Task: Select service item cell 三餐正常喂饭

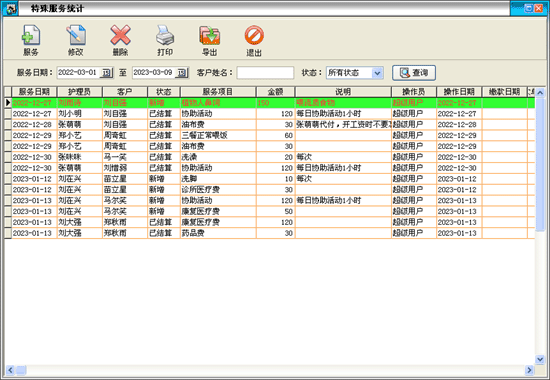Action: point(218,135)
